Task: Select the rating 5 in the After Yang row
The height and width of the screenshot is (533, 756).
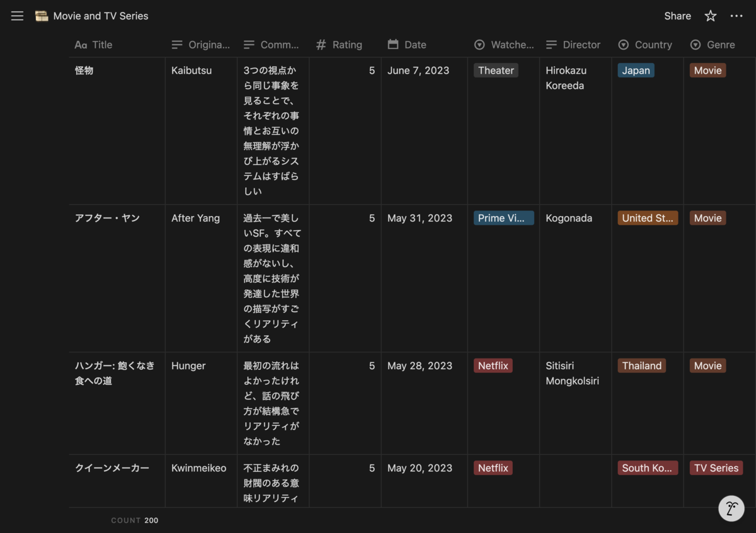Action: tap(345, 278)
